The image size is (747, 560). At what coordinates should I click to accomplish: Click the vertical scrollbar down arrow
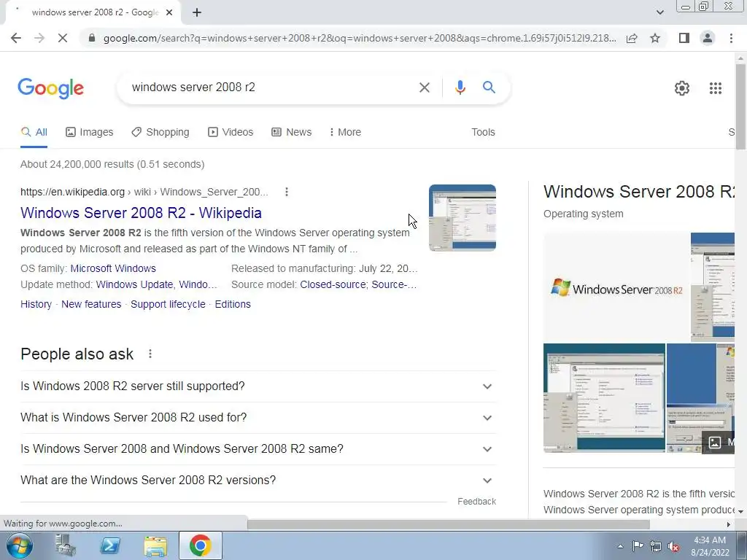coord(740,511)
